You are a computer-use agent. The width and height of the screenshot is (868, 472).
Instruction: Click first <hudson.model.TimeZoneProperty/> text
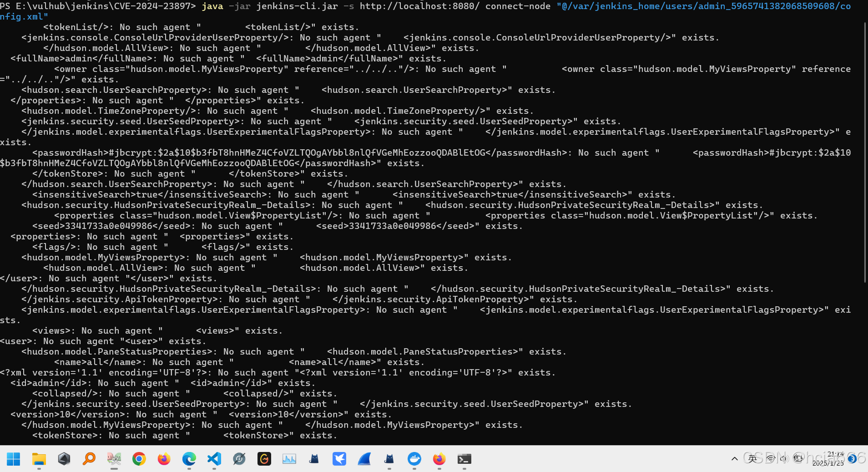pos(109,111)
